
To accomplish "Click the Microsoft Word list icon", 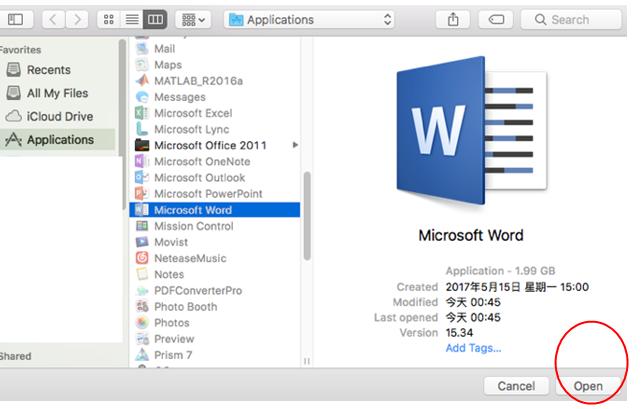I will pyautogui.click(x=142, y=210).
